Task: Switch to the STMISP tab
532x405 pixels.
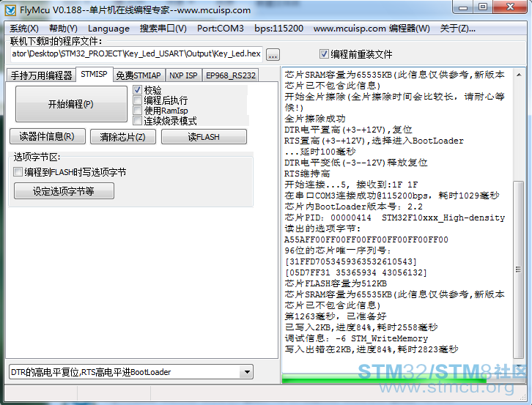Action: tap(94, 74)
